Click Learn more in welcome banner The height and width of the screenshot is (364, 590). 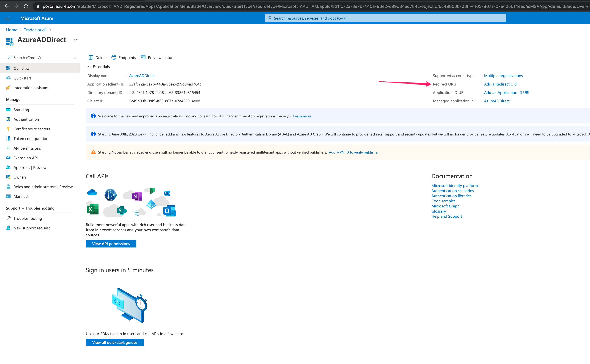coord(302,116)
